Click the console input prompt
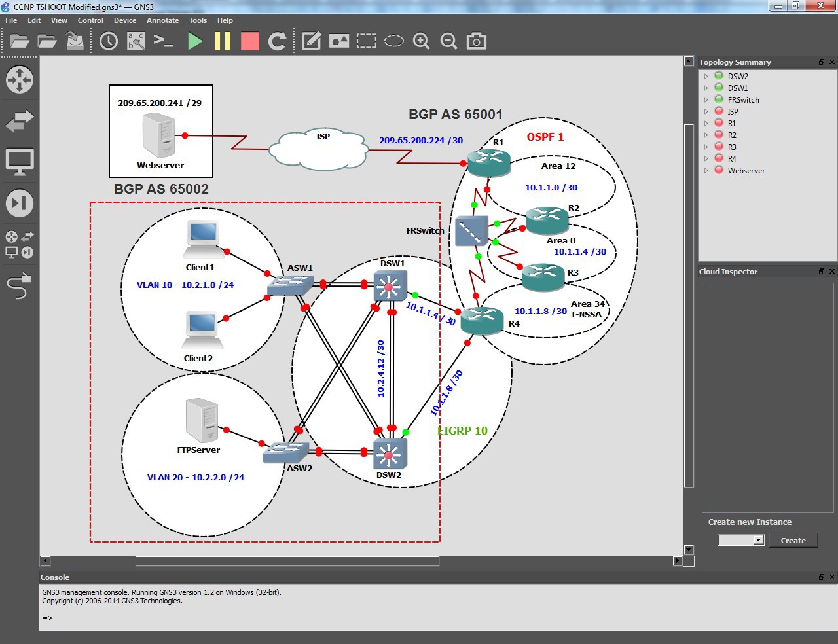The width and height of the screenshot is (838, 644). point(47,618)
